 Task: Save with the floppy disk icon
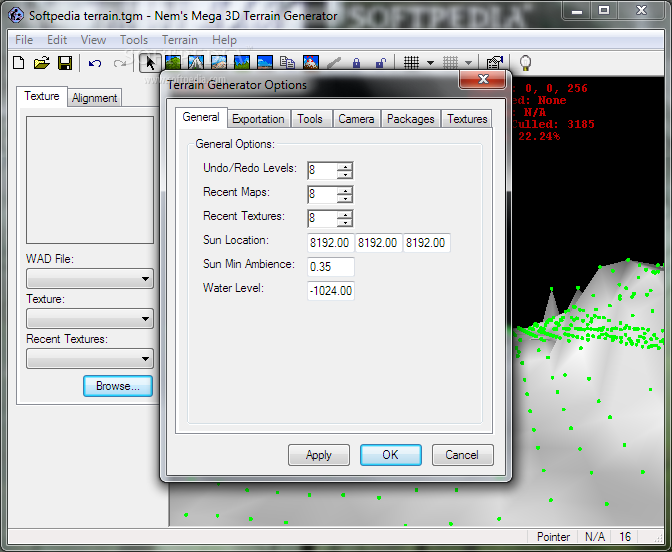(x=65, y=63)
